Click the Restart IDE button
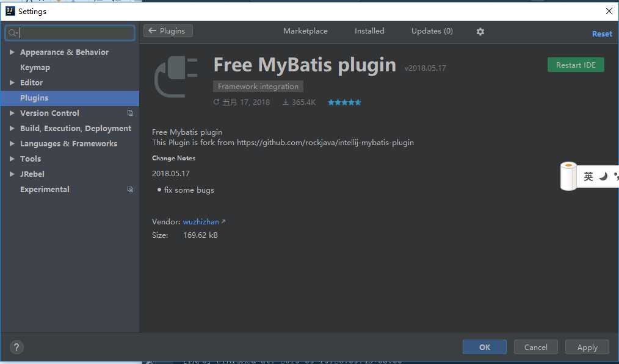619x364 pixels. (x=576, y=65)
